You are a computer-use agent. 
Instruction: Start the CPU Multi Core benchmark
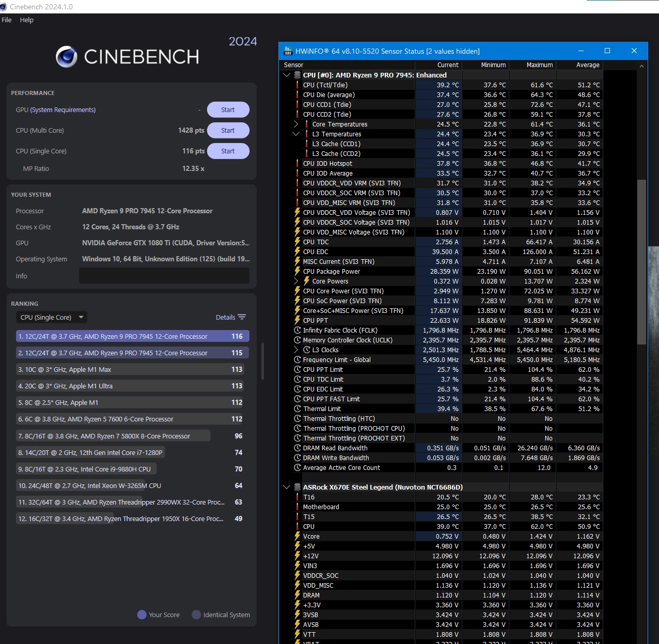click(228, 131)
